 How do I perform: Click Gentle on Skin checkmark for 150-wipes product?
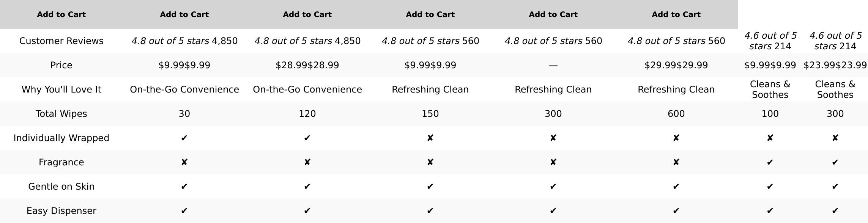[x=430, y=187]
